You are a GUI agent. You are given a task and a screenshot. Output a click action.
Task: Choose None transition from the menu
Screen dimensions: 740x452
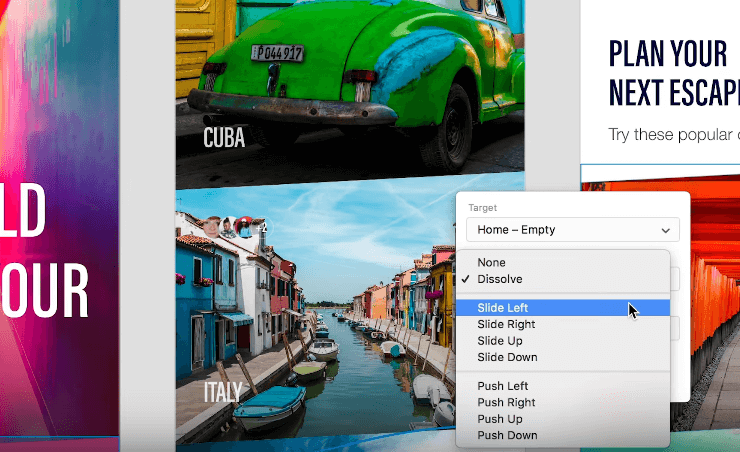[563, 262]
